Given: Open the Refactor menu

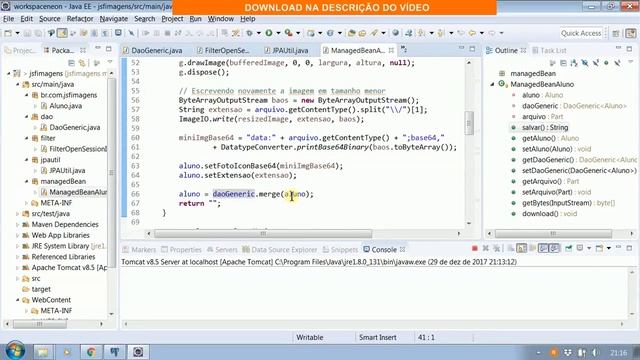Looking at the screenshot, I should (80, 19).
